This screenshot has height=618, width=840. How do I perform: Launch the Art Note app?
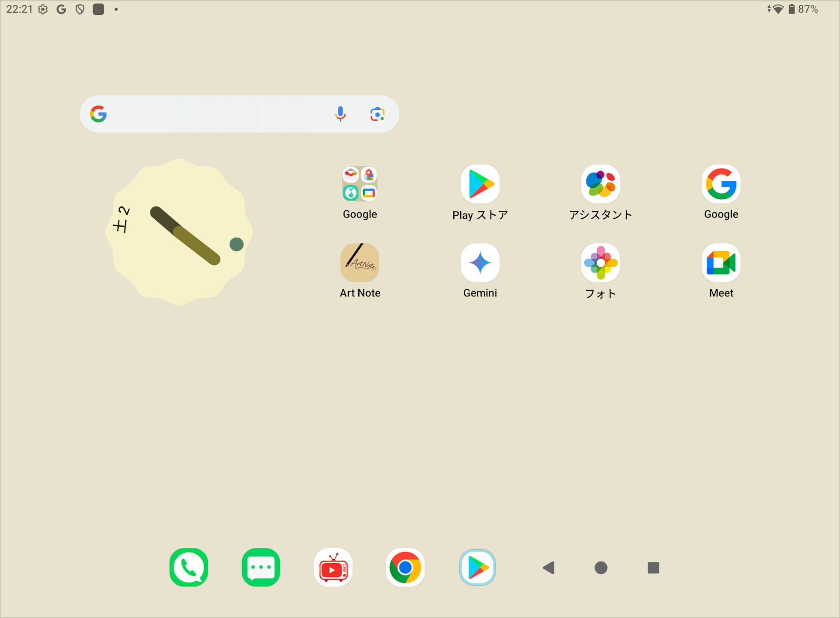pos(360,263)
